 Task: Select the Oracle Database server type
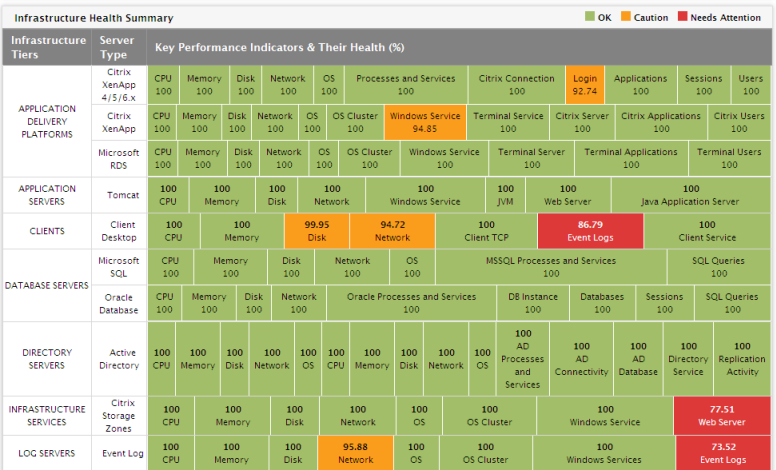(119, 303)
